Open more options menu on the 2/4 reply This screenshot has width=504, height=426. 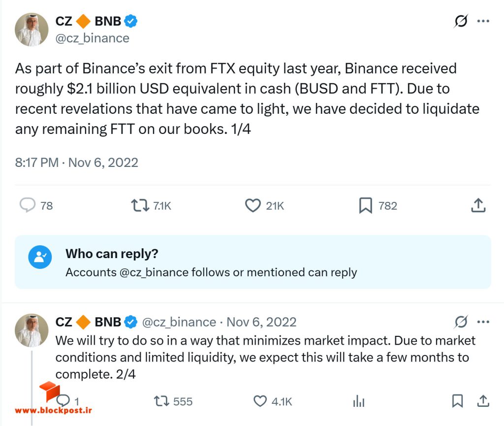(x=483, y=322)
